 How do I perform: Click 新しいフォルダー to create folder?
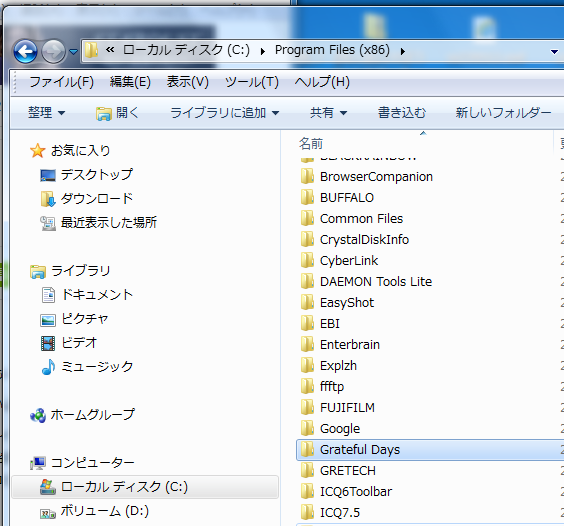[x=503, y=113]
